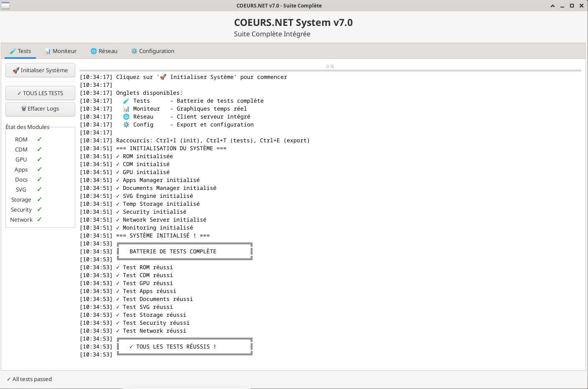Click the window menu icon in title bar
Screen dimensions: 588x389
[x=5, y=5]
